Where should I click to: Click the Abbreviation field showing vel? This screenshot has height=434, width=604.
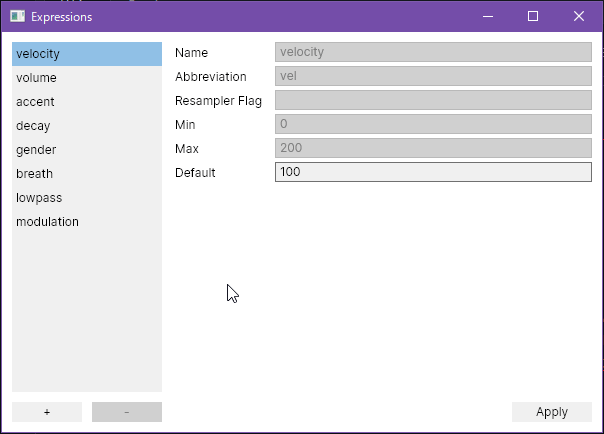[433, 76]
